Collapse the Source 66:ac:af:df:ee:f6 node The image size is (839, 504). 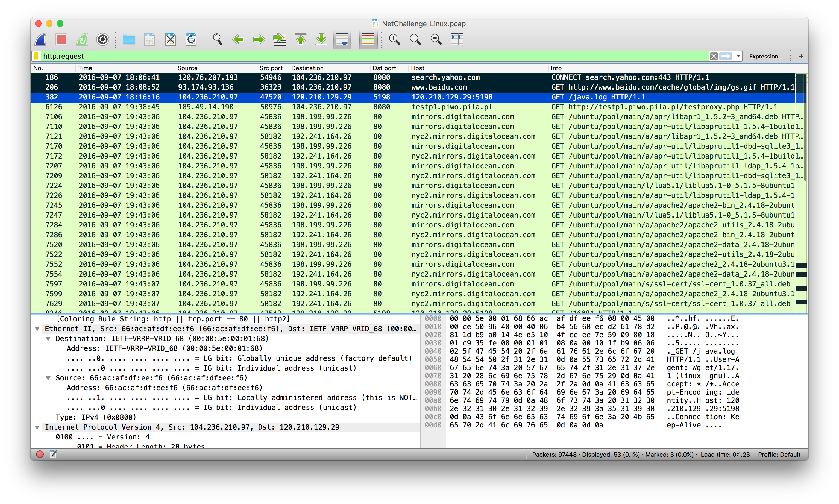click(x=48, y=378)
